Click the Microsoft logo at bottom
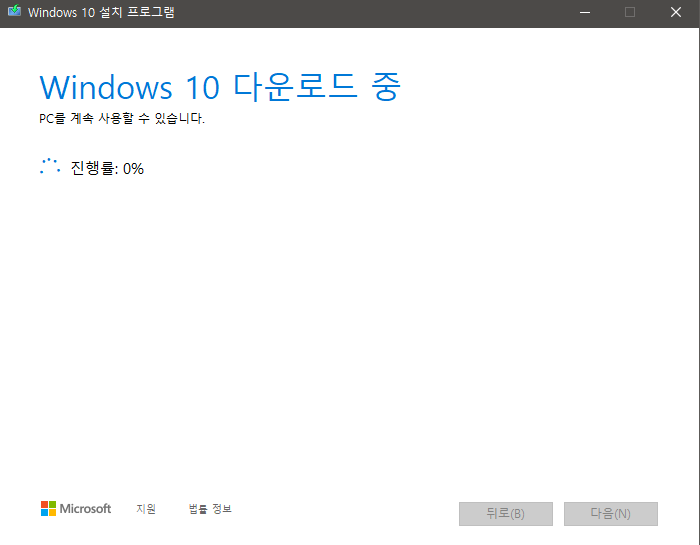The height and width of the screenshot is (545, 700). click(76, 508)
